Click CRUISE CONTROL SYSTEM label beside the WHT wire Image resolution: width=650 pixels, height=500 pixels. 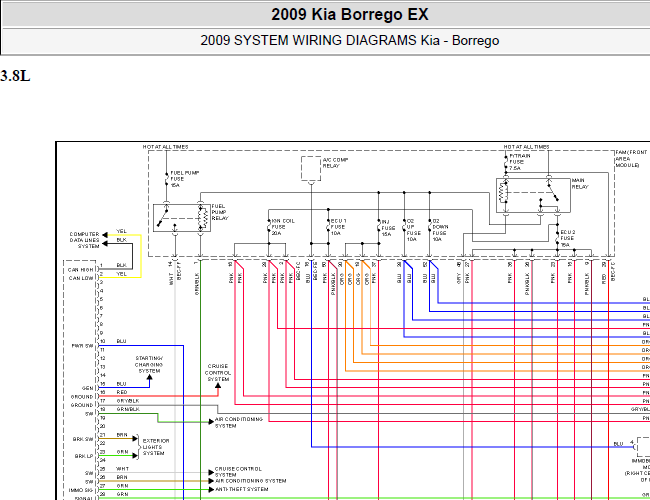pos(238,472)
